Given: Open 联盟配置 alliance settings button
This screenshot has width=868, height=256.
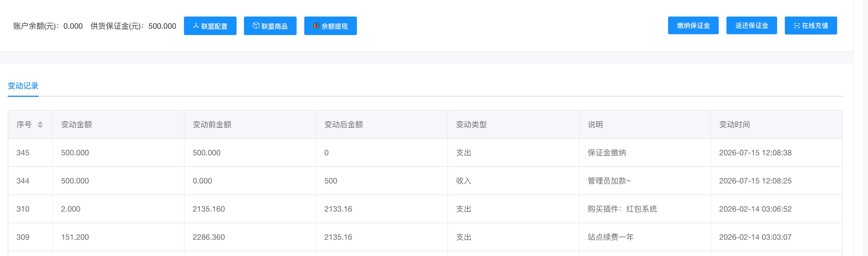Looking at the screenshot, I should pyautogui.click(x=210, y=26).
